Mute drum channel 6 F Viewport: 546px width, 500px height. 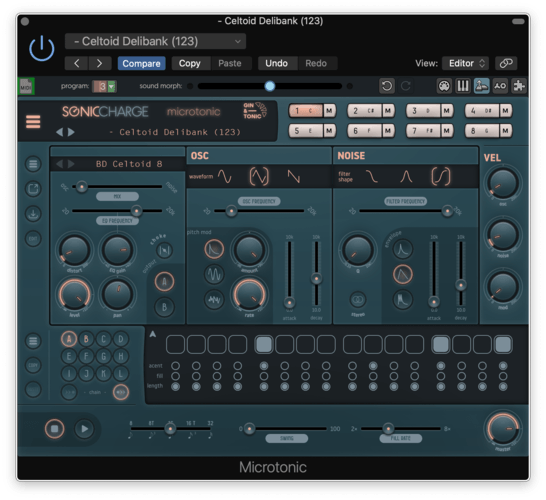[x=388, y=131]
